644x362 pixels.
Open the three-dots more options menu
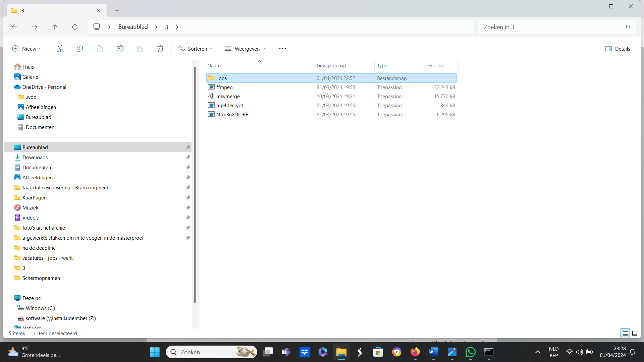[282, 49]
